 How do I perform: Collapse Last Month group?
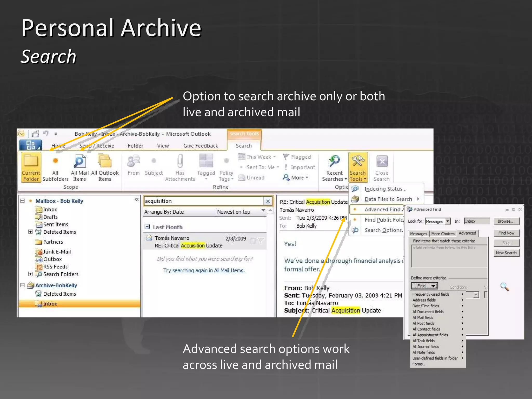tap(147, 227)
